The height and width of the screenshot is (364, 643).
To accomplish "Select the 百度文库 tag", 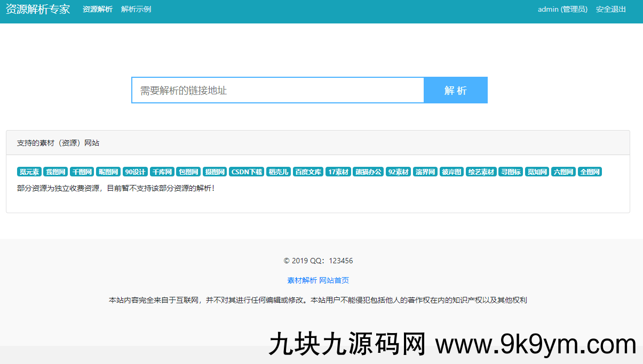I will (x=308, y=172).
